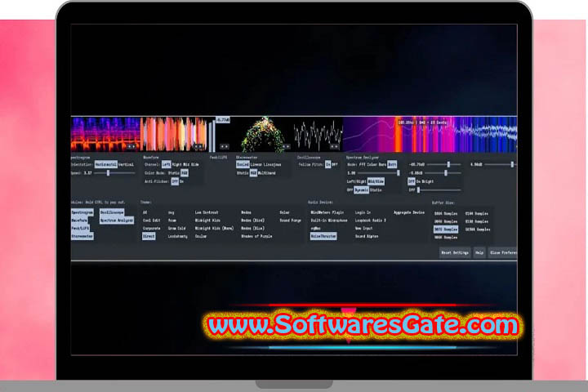The width and height of the screenshot is (588, 392).
Task: Set spectrum analyzer mode to Color Bars
Action: (x=376, y=165)
